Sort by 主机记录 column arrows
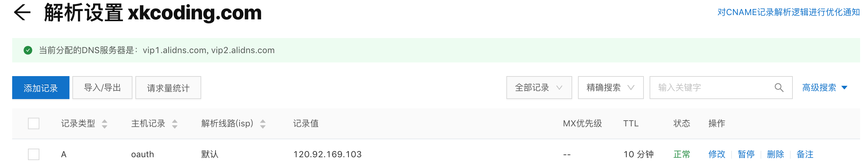 tap(175, 124)
